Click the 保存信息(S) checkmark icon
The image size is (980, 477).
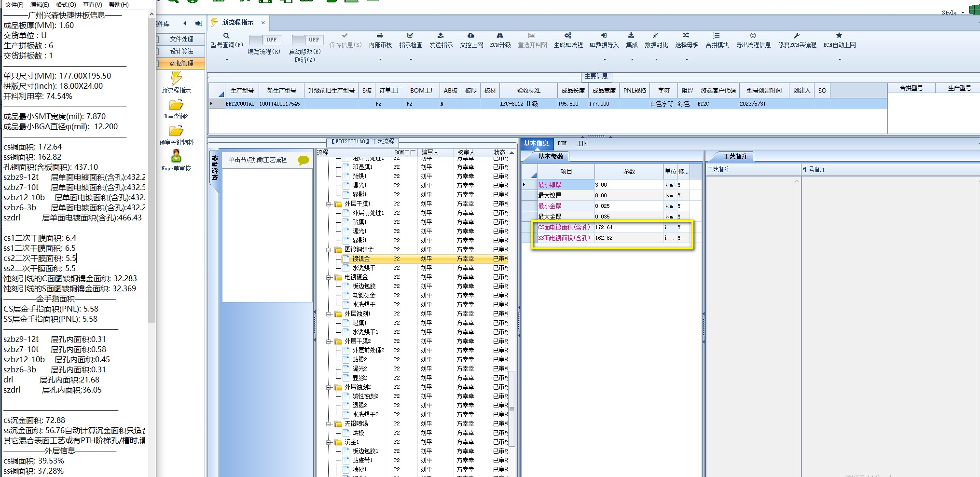pos(345,36)
